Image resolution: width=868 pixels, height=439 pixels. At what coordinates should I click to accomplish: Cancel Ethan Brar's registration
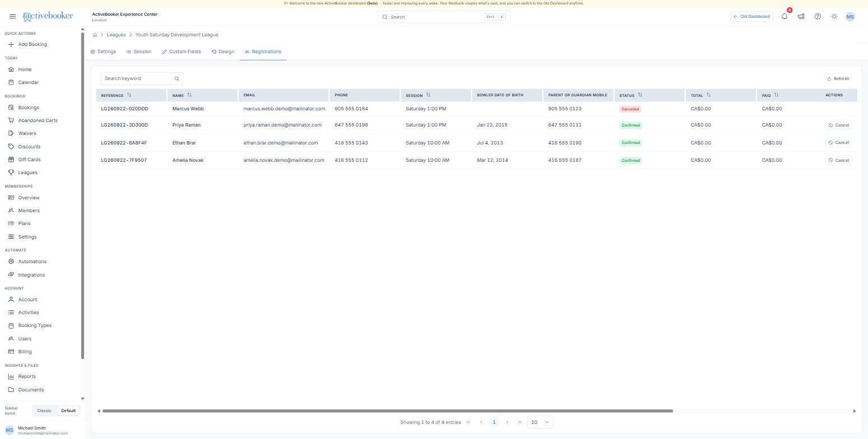[x=839, y=143]
